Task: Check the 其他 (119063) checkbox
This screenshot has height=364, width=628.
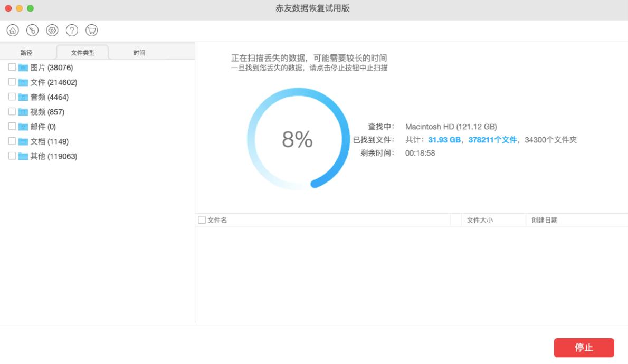Action: coord(12,156)
